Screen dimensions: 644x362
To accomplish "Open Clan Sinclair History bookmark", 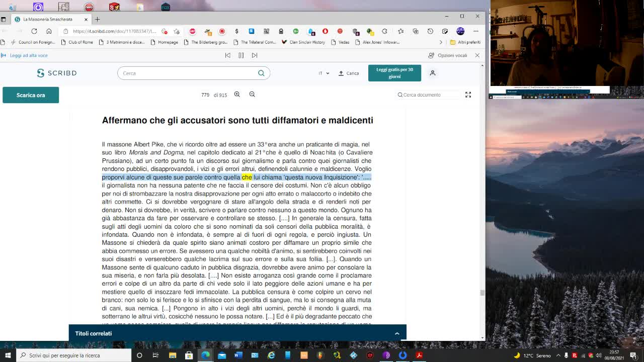I will (x=303, y=42).
